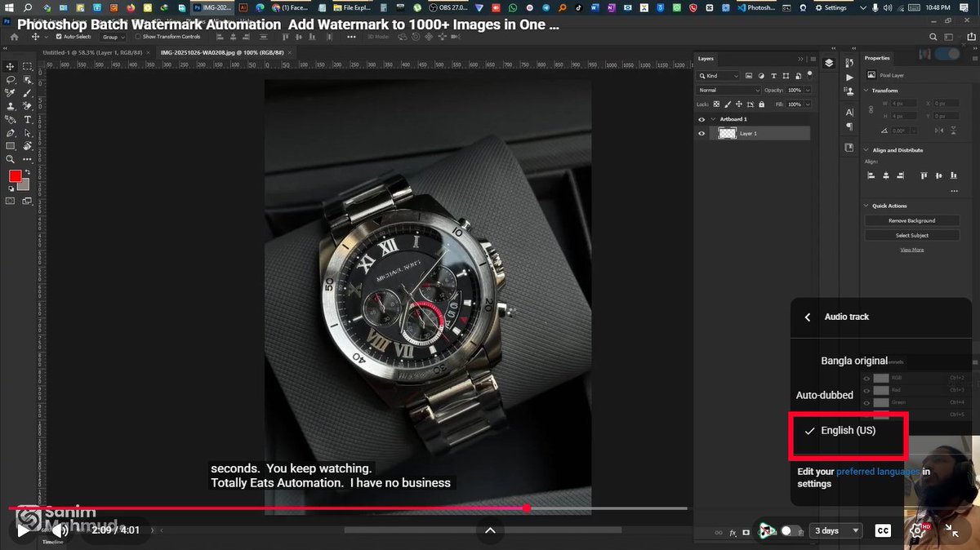
Task: Click the Select Subject button
Action: [911, 235]
